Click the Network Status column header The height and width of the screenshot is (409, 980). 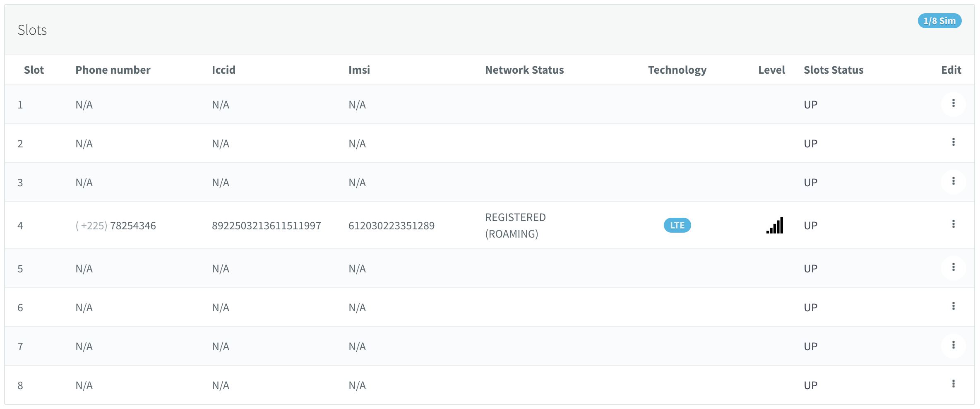click(x=524, y=70)
